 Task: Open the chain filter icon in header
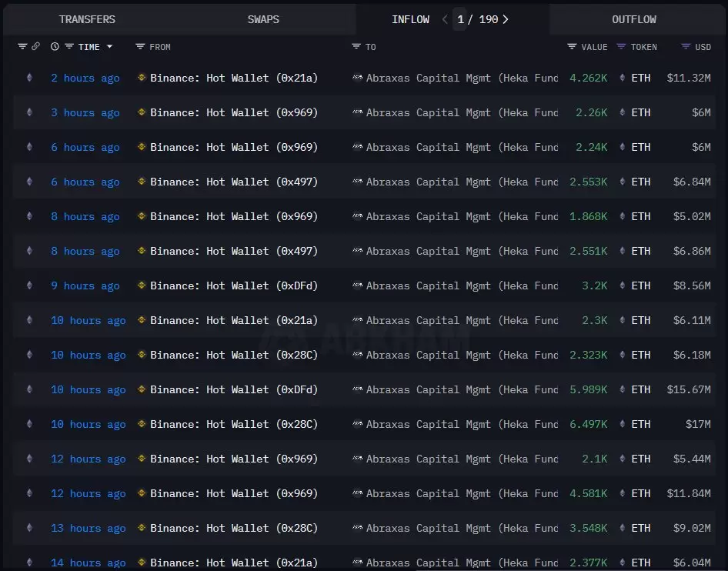point(22,46)
